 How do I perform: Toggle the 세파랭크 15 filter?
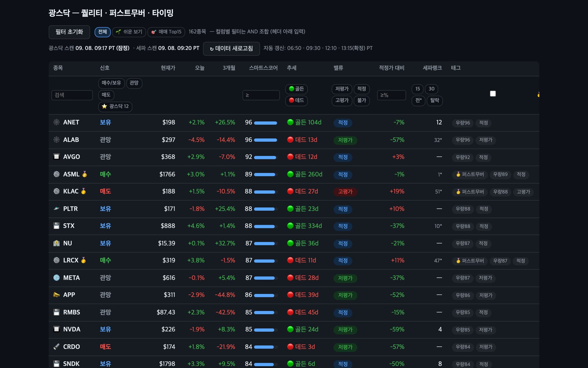click(x=417, y=89)
